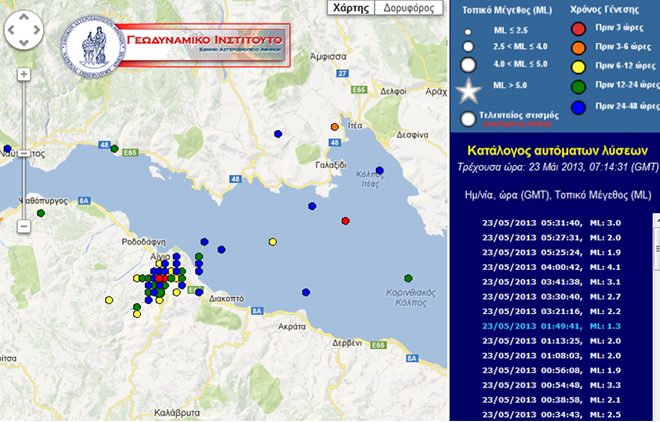Switch to the Δορυφόρος satellite view
This screenshot has height=422, width=660.
coord(408,8)
